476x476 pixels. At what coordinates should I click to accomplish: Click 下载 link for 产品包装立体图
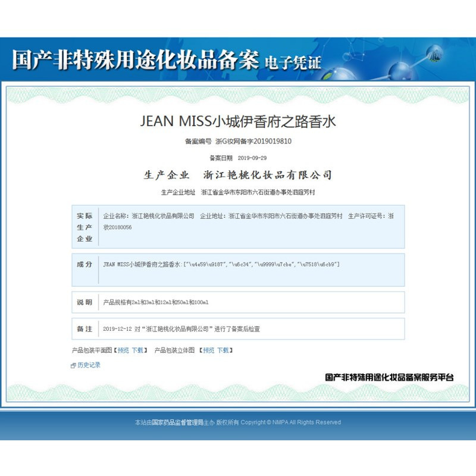(x=223, y=350)
